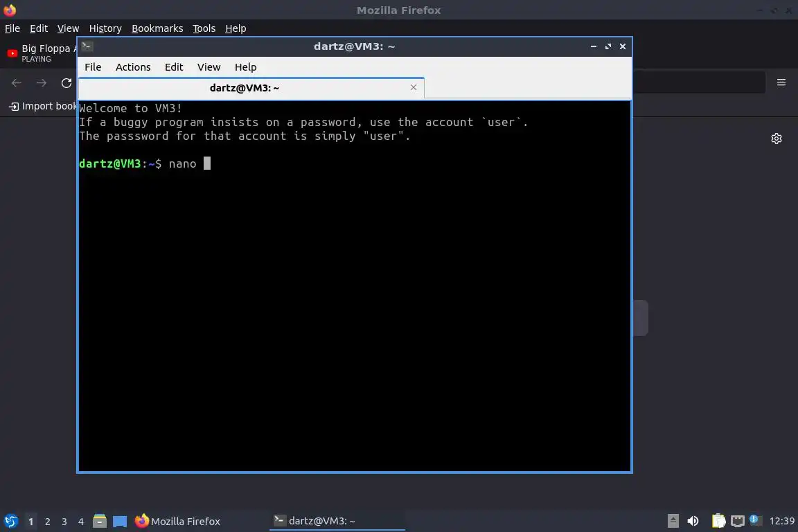Click the "If a buggy program insists" terminal line

click(304, 122)
